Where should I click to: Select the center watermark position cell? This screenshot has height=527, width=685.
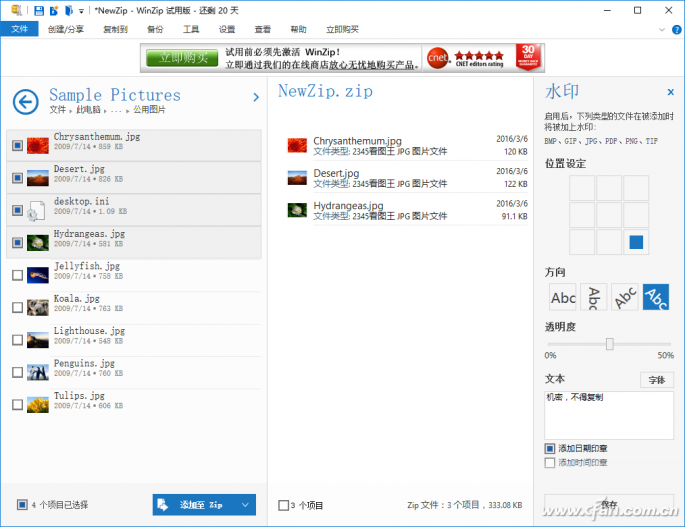point(609,215)
